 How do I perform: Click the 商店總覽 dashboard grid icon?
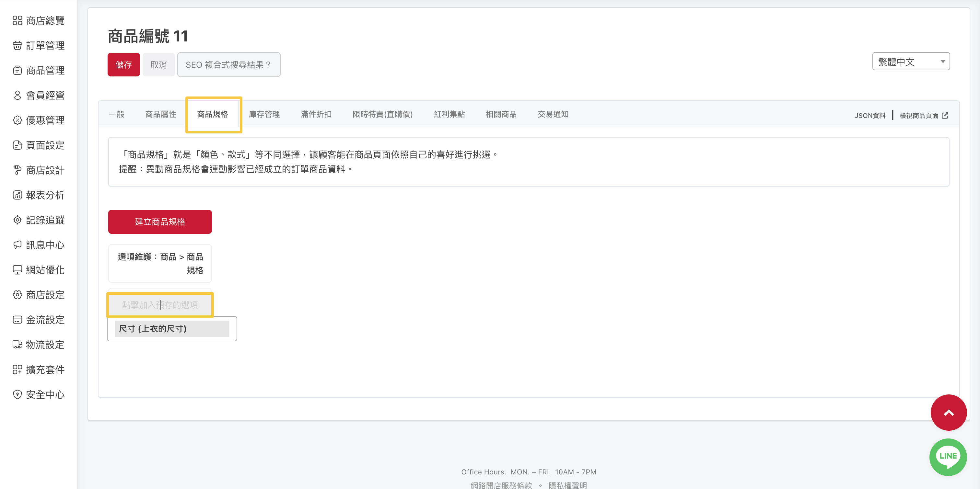pyautogui.click(x=17, y=20)
